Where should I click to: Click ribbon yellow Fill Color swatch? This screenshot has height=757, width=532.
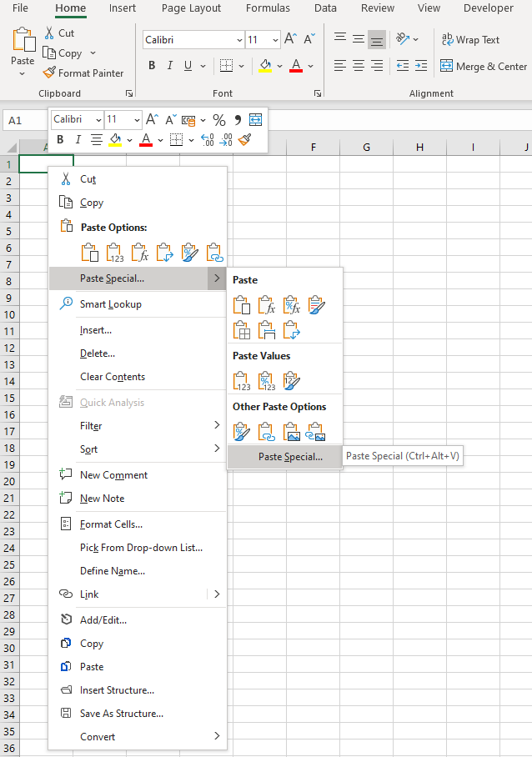(x=265, y=66)
